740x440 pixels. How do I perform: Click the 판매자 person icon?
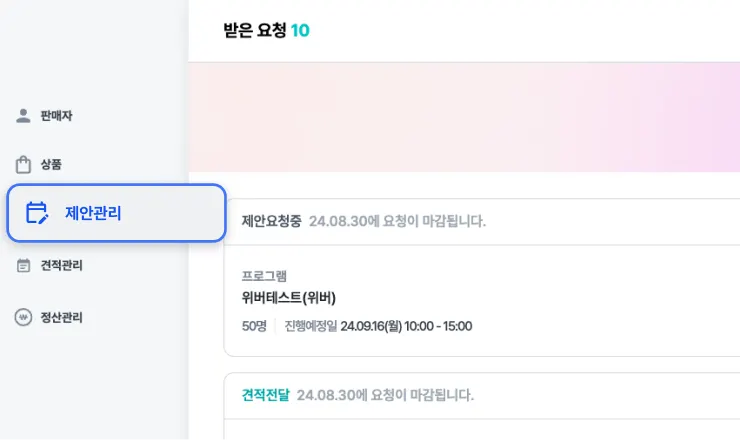(x=24, y=116)
